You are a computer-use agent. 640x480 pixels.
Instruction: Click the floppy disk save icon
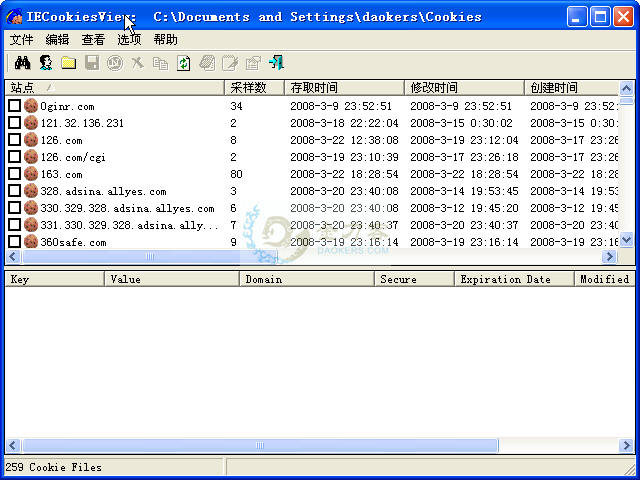click(x=92, y=63)
